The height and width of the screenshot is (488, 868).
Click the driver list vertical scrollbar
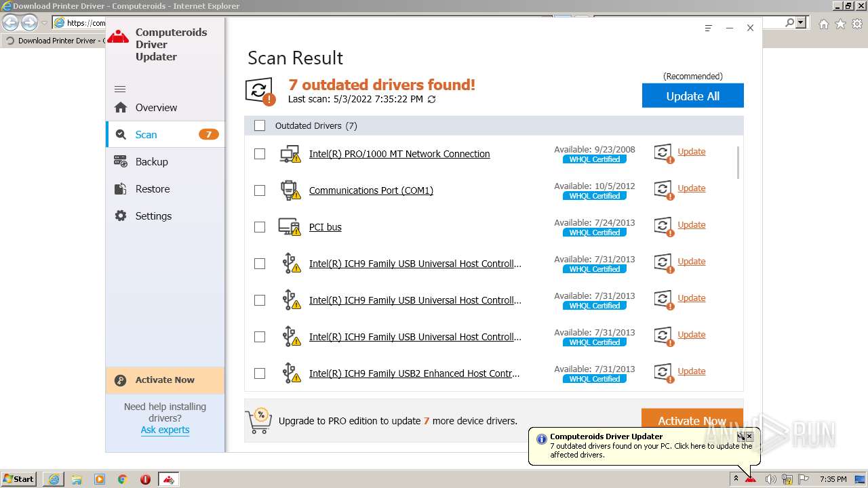tap(737, 163)
